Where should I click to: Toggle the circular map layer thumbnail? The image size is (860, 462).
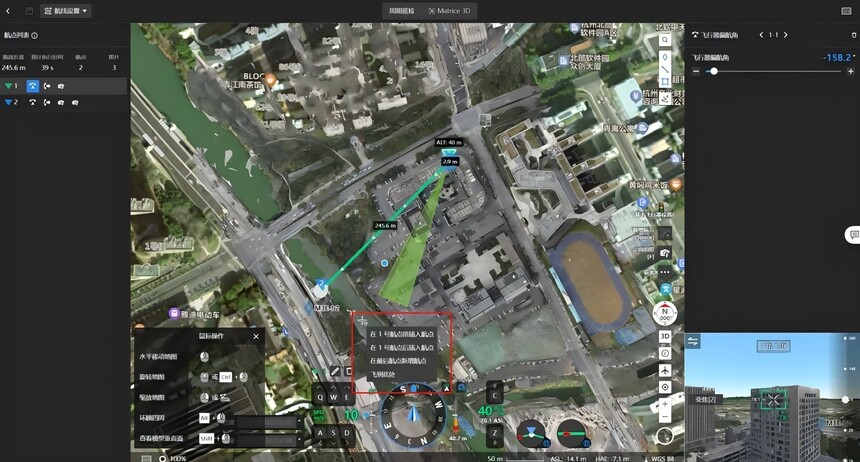tap(665, 436)
